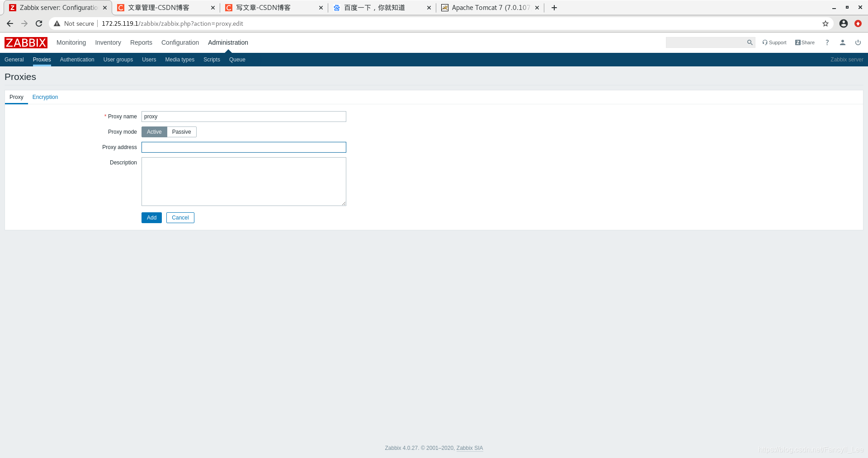
Task: Select the Proxy form tab
Action: point(16,97)
